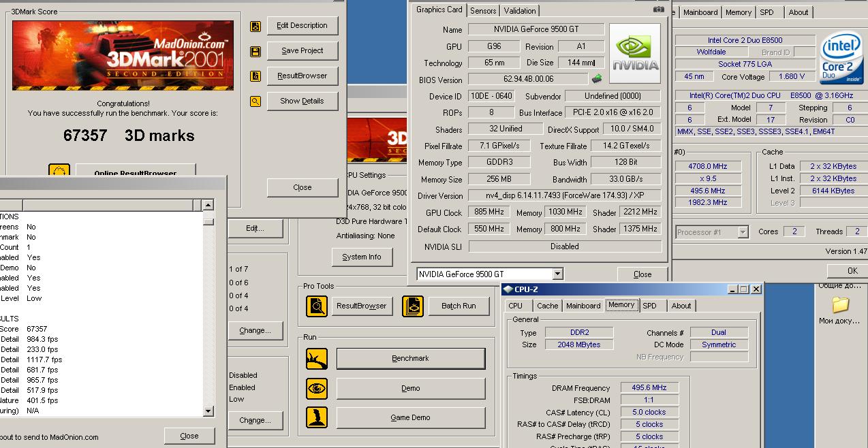Click the Memory Type DDR2 value

pos(579,333)
